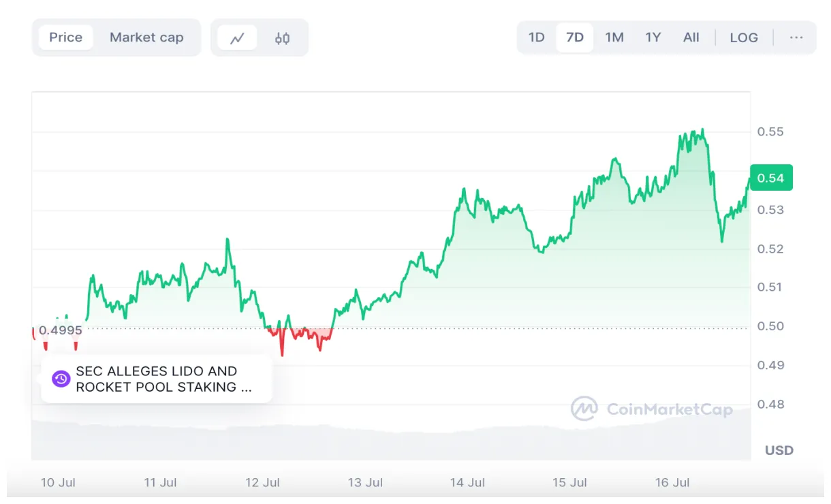Click the purple clock icon on news annotation
Image resolution: width=831 pixels, height=504 pixels.
(61, 379)
